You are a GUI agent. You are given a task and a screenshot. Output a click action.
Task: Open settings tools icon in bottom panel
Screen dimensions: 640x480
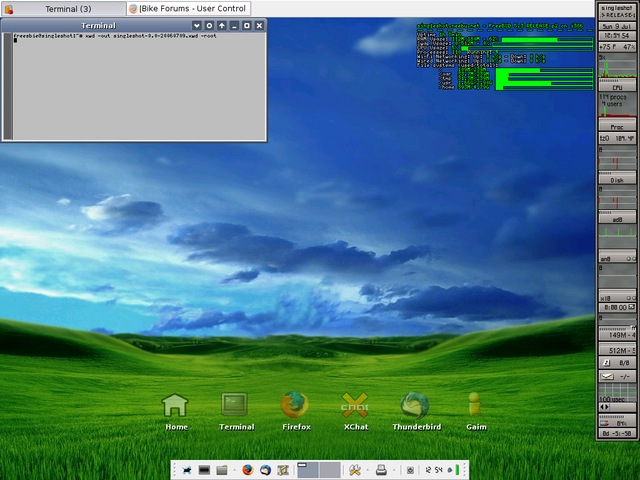coord(355,470)
